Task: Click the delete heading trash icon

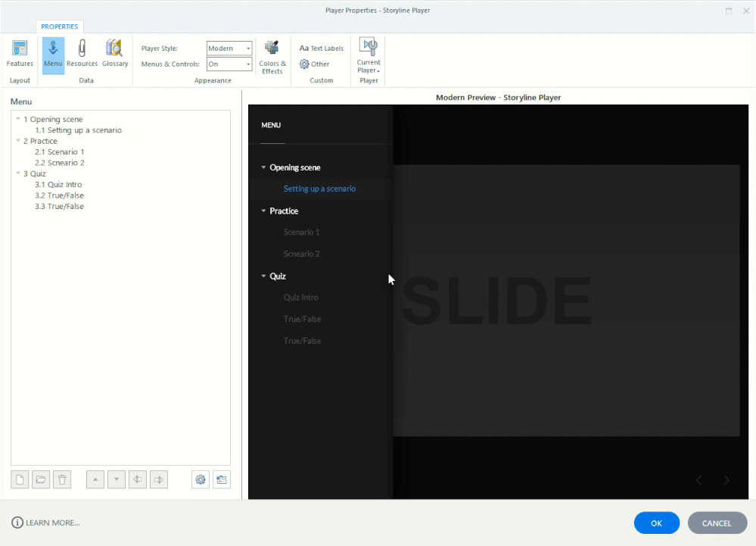Action: click(62, 479)
